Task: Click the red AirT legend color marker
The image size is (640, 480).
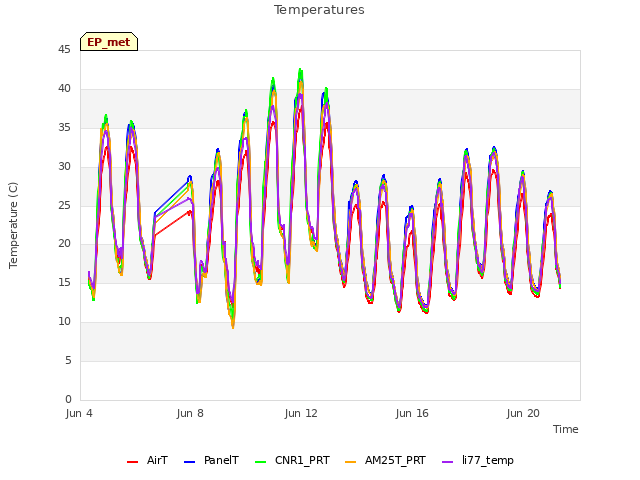Action: (133, 462)
